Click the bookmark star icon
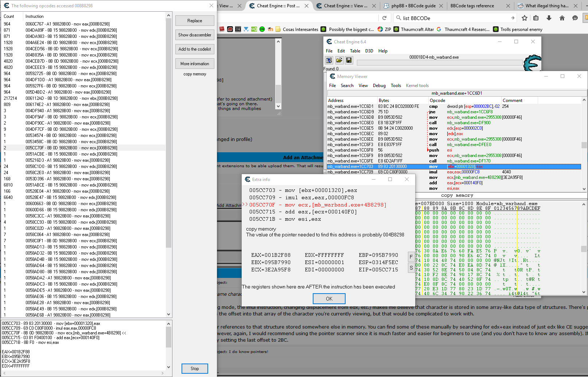 (x=525, y=18)
